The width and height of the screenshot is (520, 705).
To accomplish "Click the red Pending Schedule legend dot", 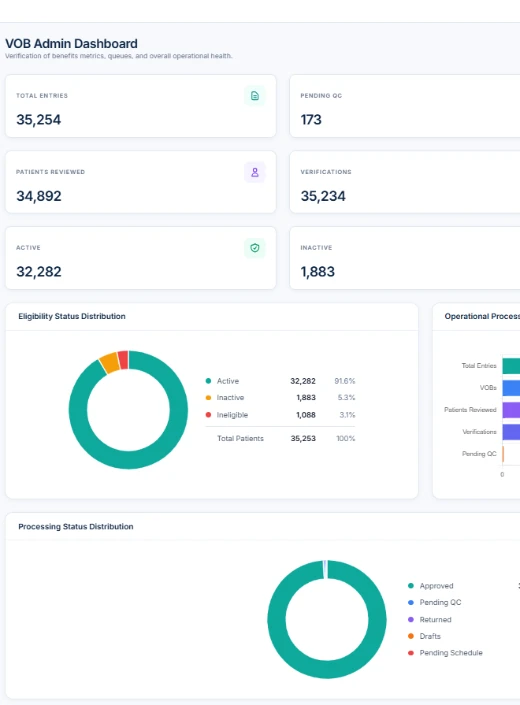I will tap(410, 652).
